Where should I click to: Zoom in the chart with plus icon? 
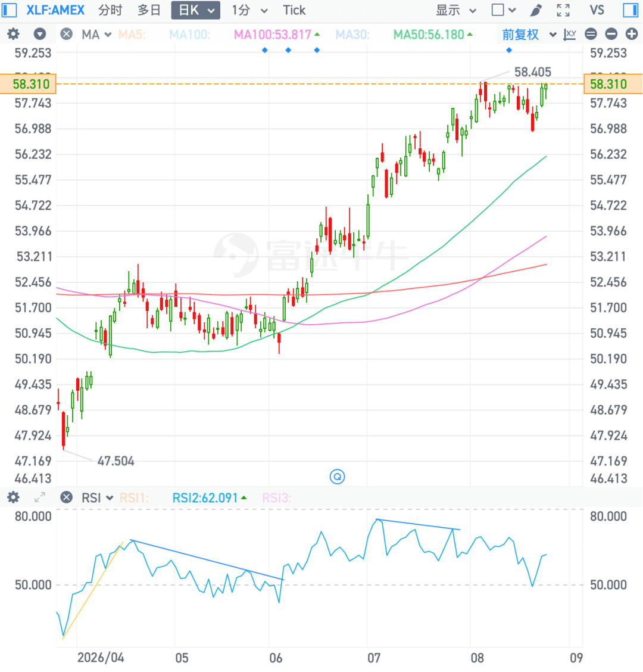click(x=632, y=34)
